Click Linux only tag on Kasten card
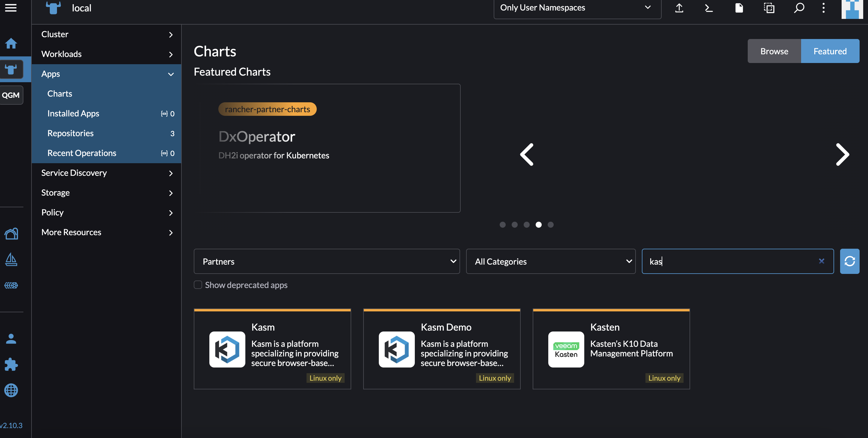Viewport: 868px width, 438px height. pos(664,378)
